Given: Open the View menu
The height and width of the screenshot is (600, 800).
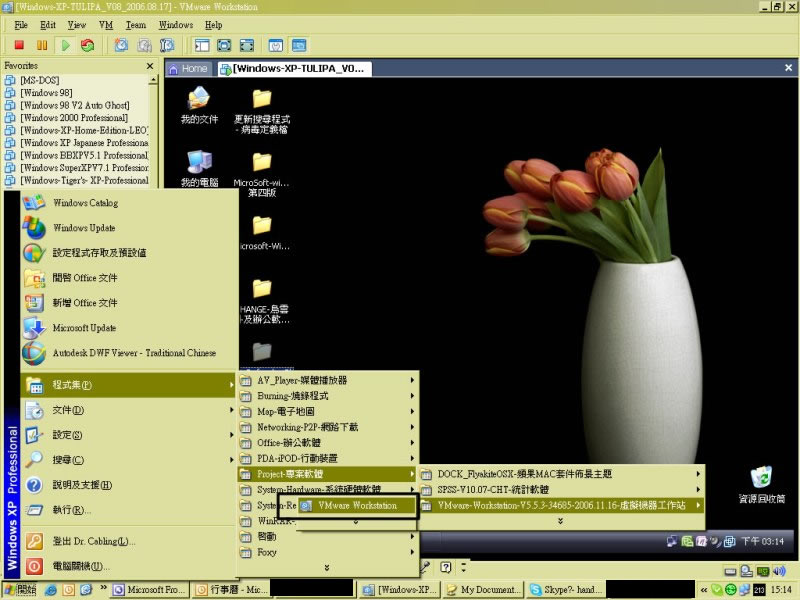Looking at the screenshot, I should point(77,24).
